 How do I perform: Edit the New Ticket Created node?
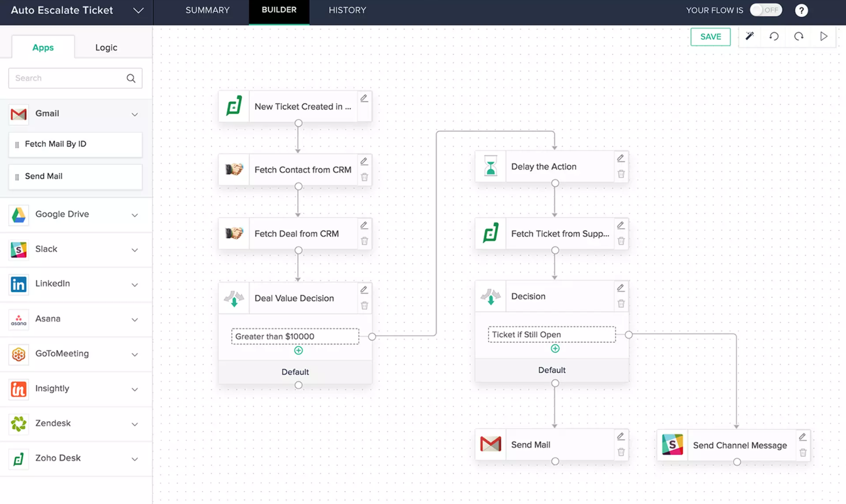[x=364, y=98]
